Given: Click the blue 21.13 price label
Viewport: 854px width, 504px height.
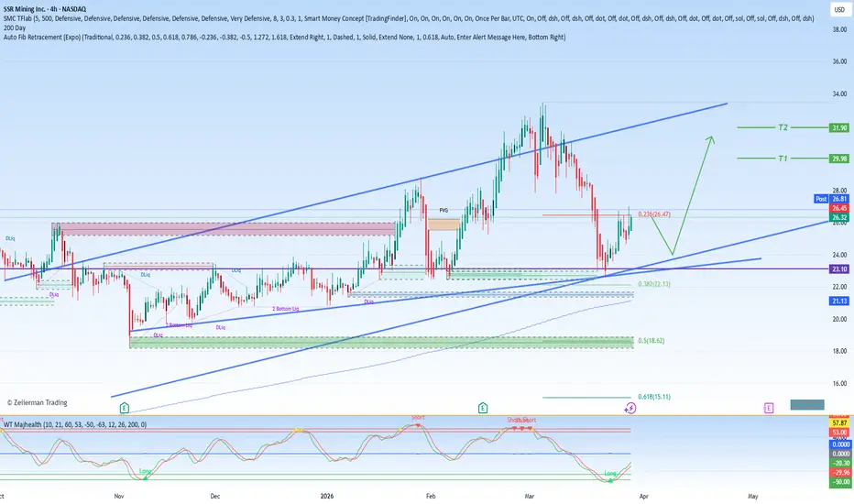Looking at the screenshot, I should [838, 301].
